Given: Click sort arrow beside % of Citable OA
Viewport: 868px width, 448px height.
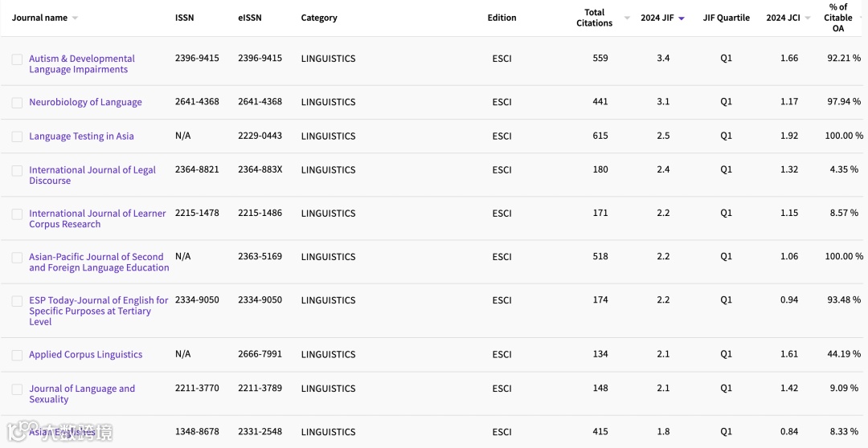Looking at the screenshot, I should click(x=861, y=18).
